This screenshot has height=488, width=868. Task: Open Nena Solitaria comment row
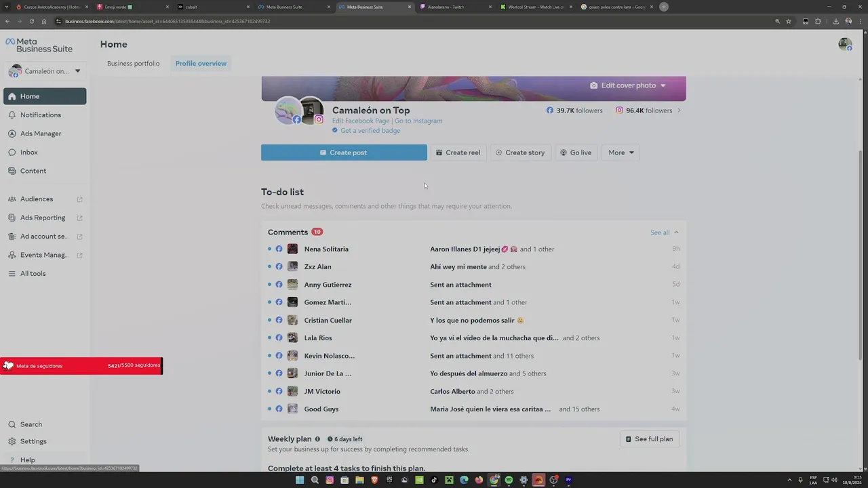click(x=473, y=249)
